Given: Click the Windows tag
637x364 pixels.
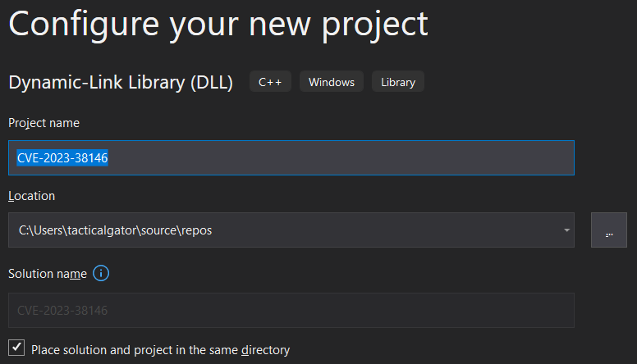Looking at the screenshot, I should point(332,81).
